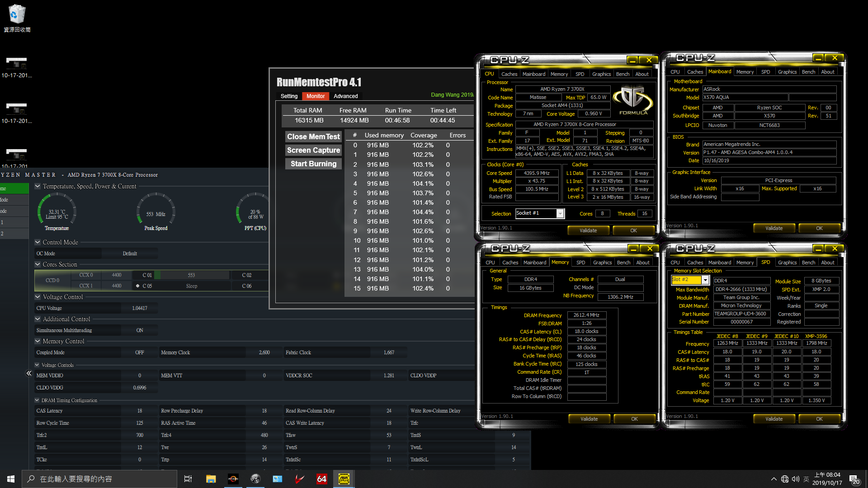Toggle Simultaneous Multithreading ON value
Screen dimensions: 868x488
[x=140, y=330]
